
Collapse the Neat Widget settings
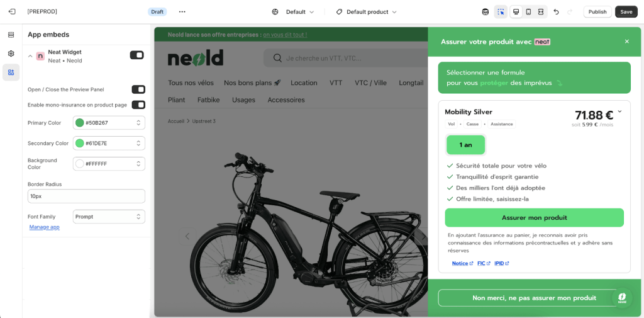(30, 56)
